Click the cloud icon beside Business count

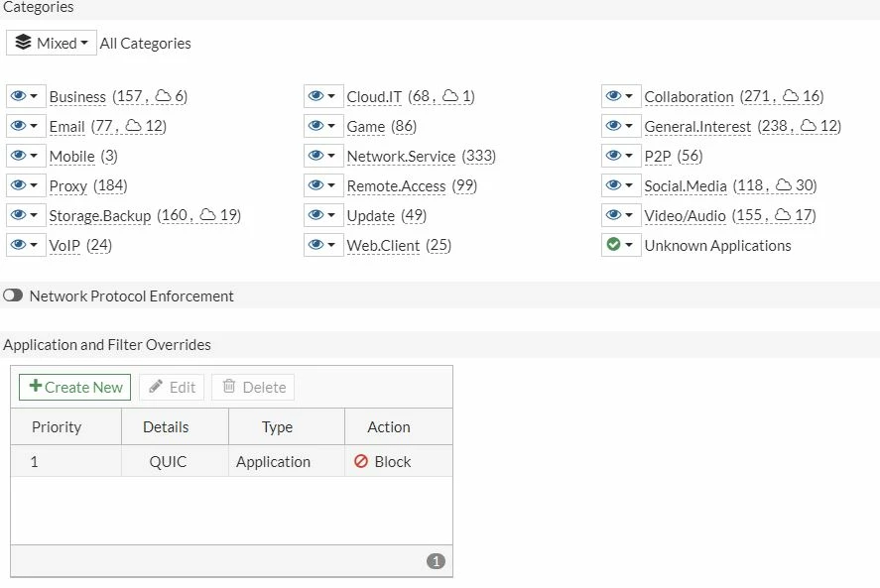point(164,95)
